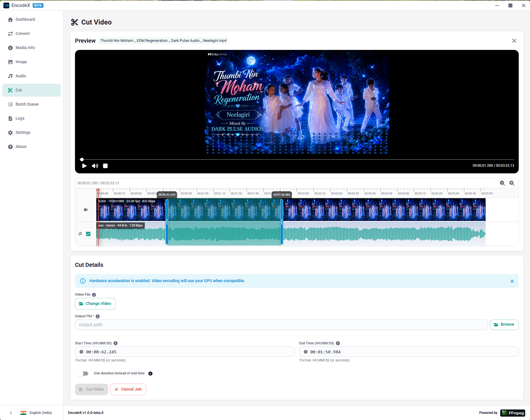Screen dimensions: 530x420
Task: Close the video preview panel
Action: [x=514, y=41]
